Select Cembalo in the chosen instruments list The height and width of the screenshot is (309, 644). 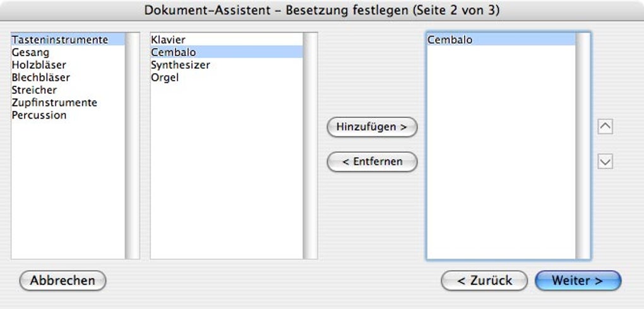pyautogui.click(x=450, y=40)
